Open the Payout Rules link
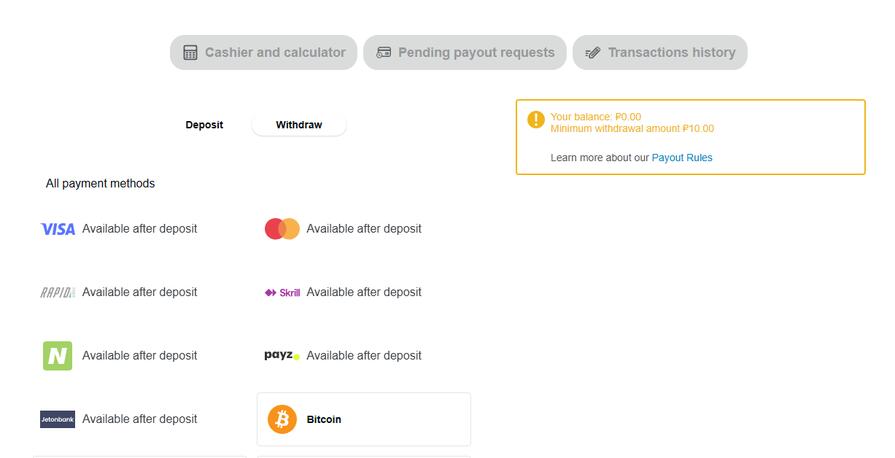895x458 pixels. (x=682, y=158)
